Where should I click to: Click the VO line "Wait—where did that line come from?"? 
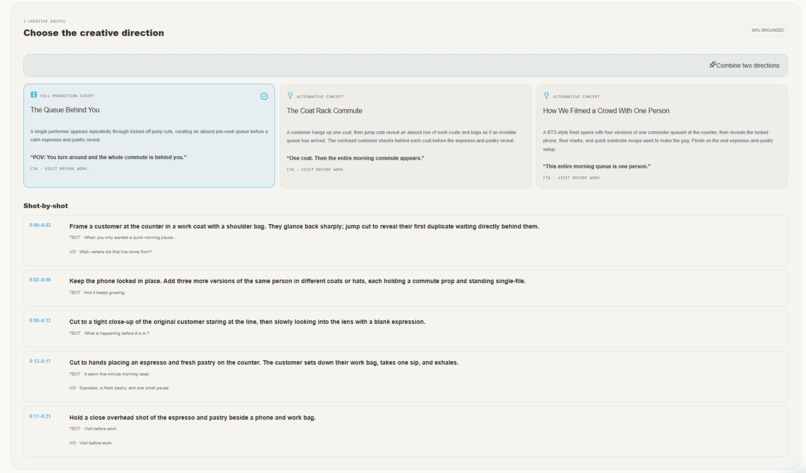pos(111,252)
